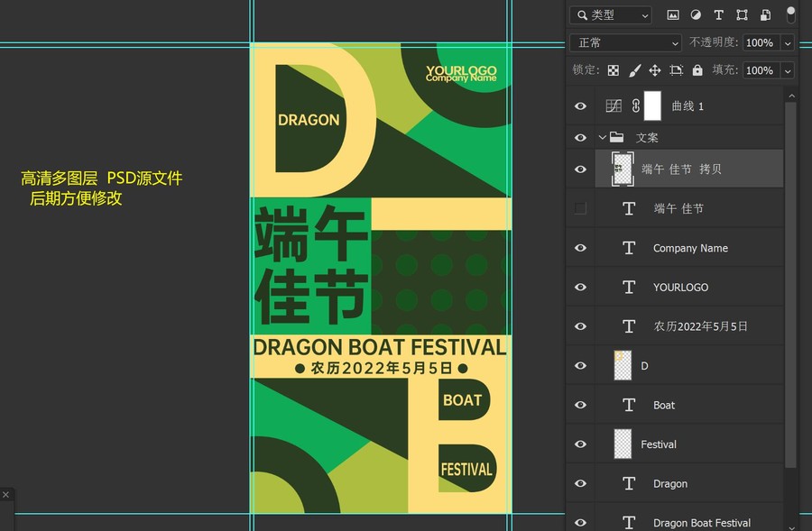Hide the Festival layer

click(580, 444)
